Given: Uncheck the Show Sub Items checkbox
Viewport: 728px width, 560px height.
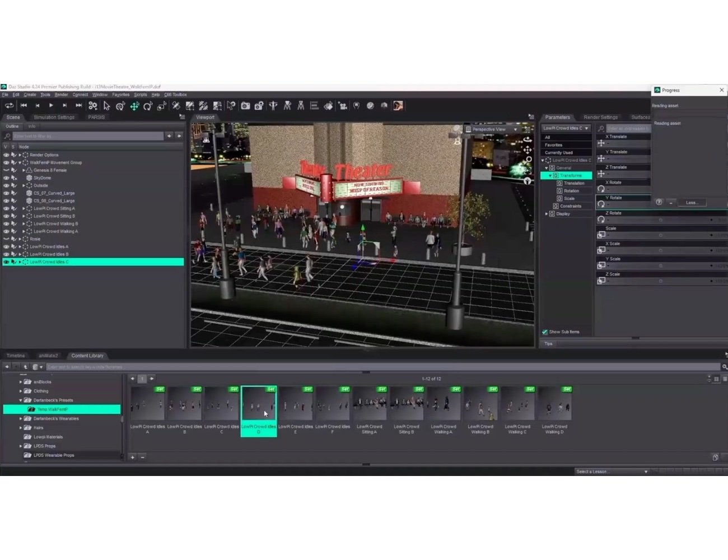Looking at the screenshot, I should tap(545, 332).
